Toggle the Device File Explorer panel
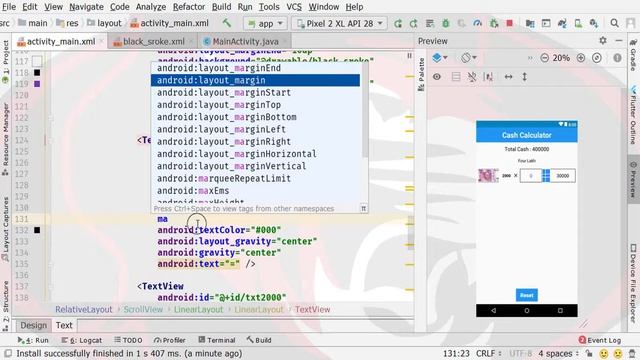The width and height of the screenshot is (640, 360). 633,283
